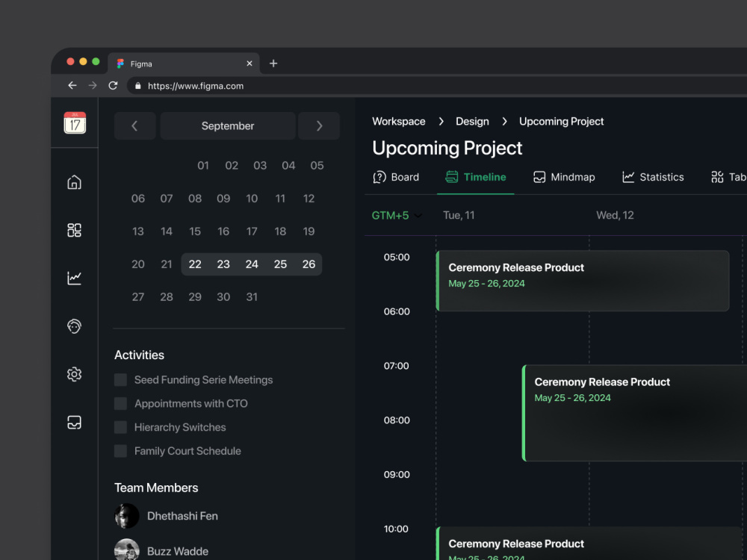The width and height of the screenshot is (747, 560).
Task: Open the settings gear sidebar icon
Action: pyautogui.click(x=74, y=374)
